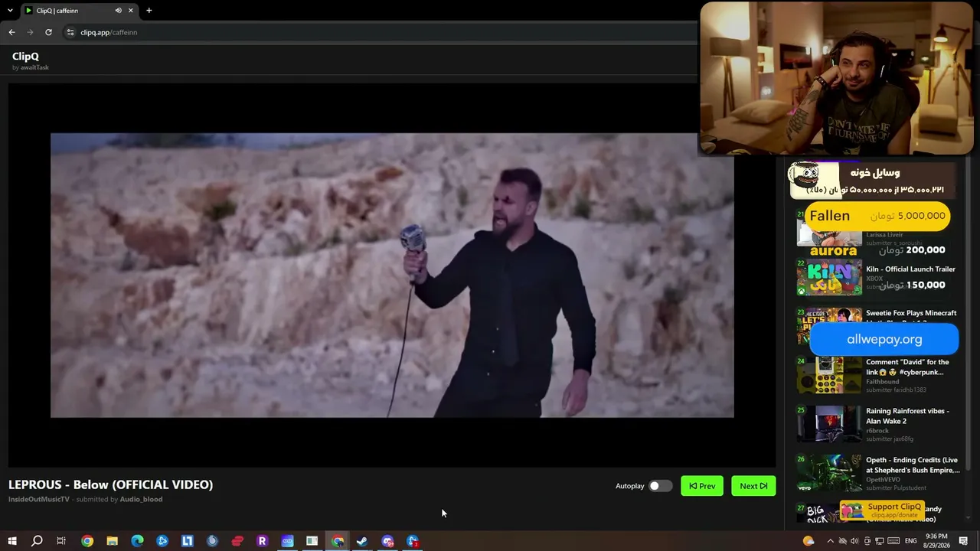980x551 pixels.
Task: Click the Comment "David" cyberpunk thumbnail
Action: coord(829,375)
